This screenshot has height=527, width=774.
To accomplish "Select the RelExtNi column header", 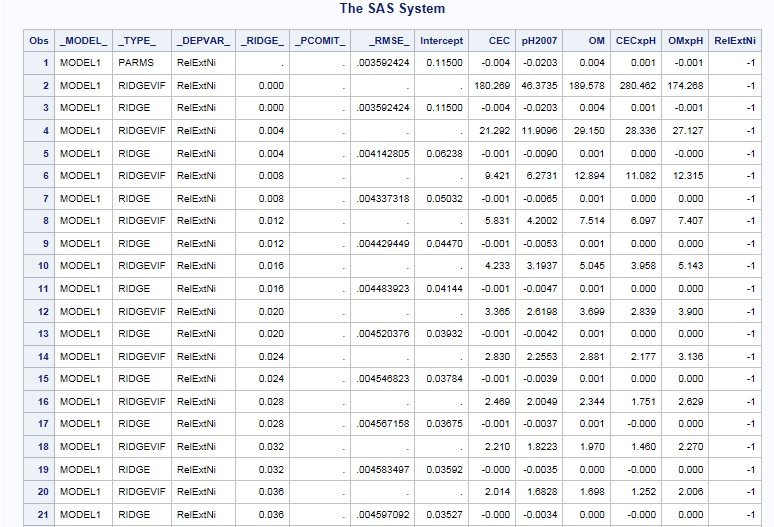I will (x=735, y=41).
